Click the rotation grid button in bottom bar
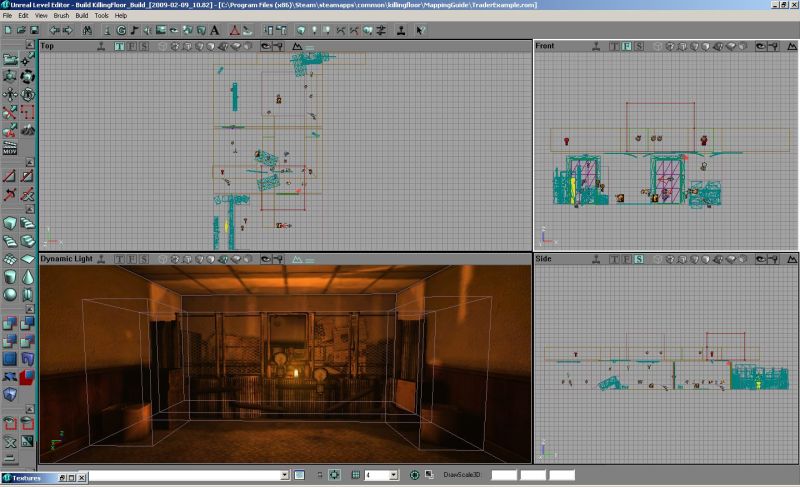This screenshot has width=800, height=487. [415, 475]
